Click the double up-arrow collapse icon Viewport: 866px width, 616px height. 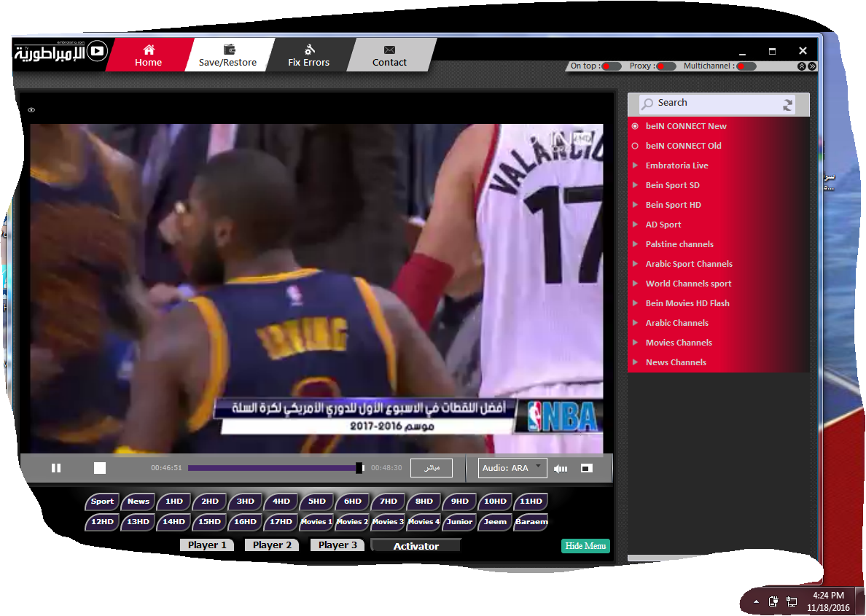tap(801, 66)
